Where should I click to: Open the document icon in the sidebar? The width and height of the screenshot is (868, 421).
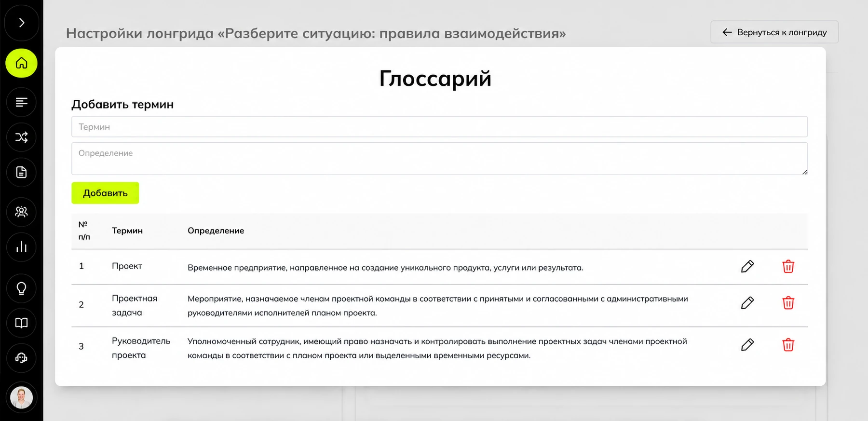(x=22, y=172)
